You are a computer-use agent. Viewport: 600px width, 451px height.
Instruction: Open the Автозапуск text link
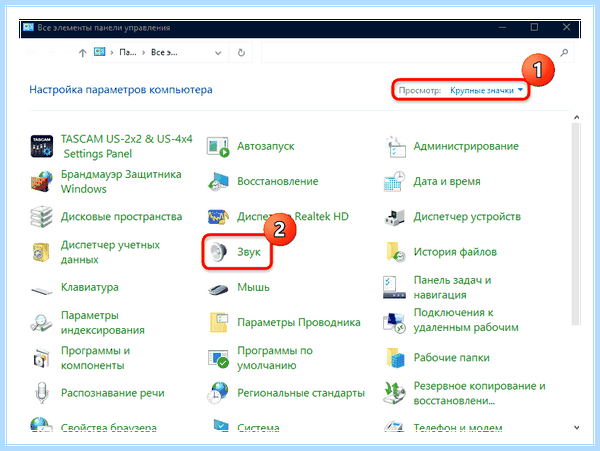pyautogui.click(x=266, y=146)
